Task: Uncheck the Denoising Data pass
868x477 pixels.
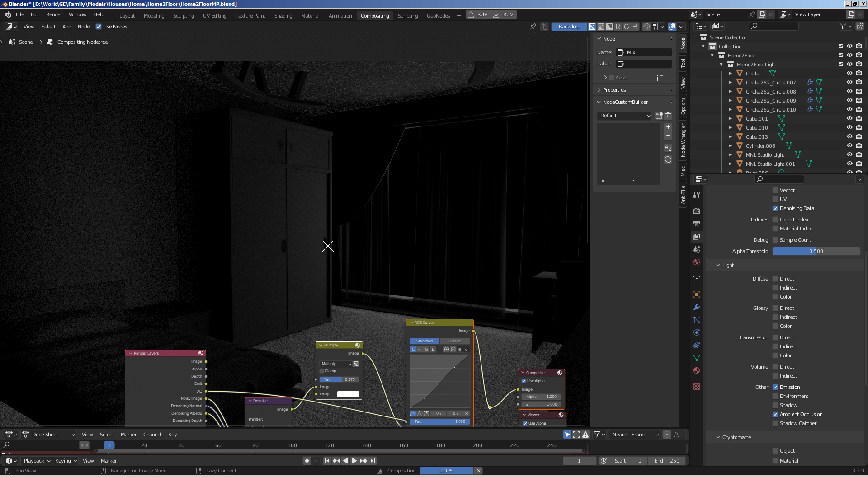Action: [775, 208]
